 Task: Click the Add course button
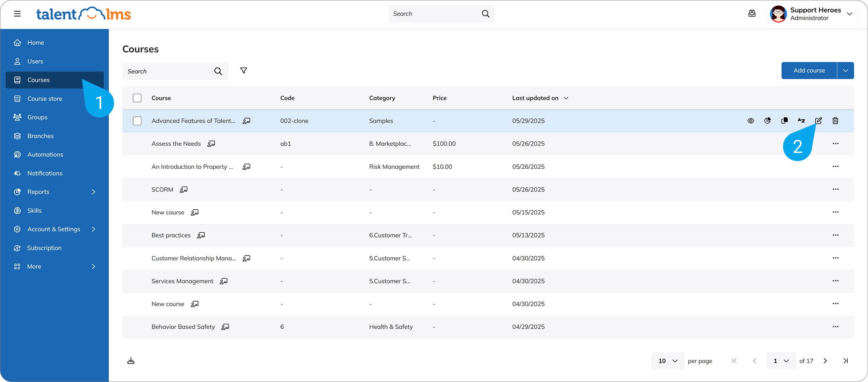(809, 71)
